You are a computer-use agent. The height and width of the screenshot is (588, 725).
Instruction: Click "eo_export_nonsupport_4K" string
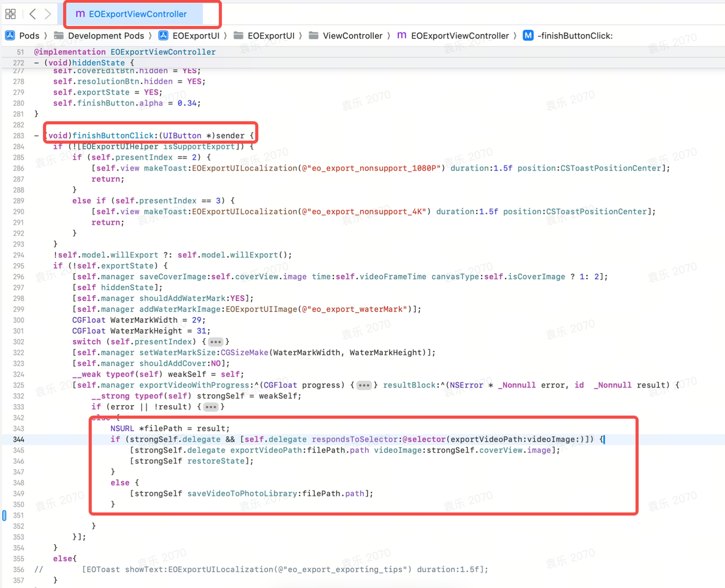366,211
